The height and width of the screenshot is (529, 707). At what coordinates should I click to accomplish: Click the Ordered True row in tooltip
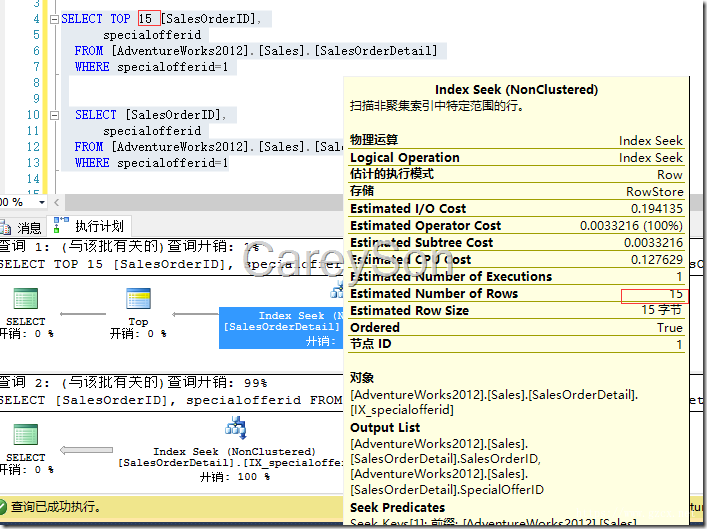(517, 327)
